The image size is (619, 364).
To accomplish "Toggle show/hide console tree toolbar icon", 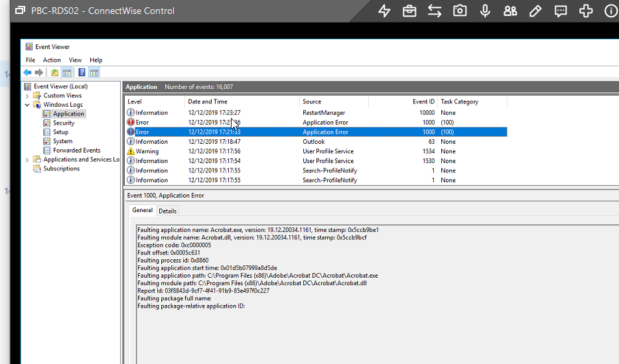I will click(67, 72).
